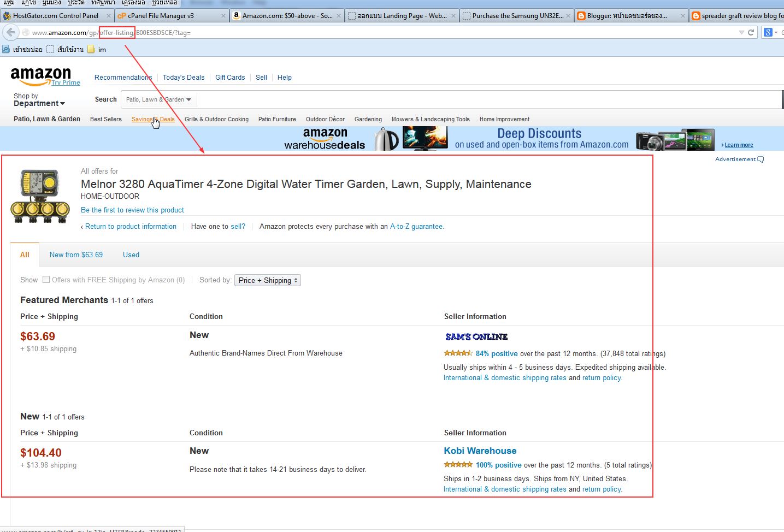This screenshot has height=532, width=784.
Task: Select the All offers tab
Action: tap(25, 255)
